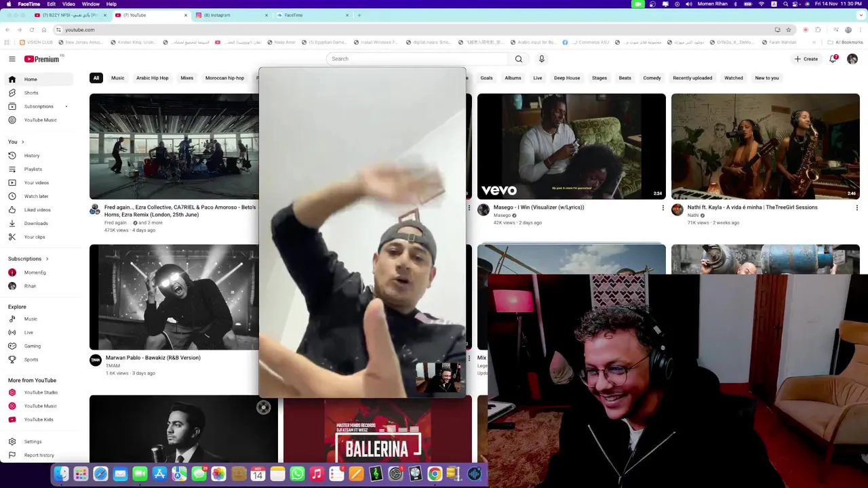
Task: Open Music app from the Dock
Action: click(317, 474)
